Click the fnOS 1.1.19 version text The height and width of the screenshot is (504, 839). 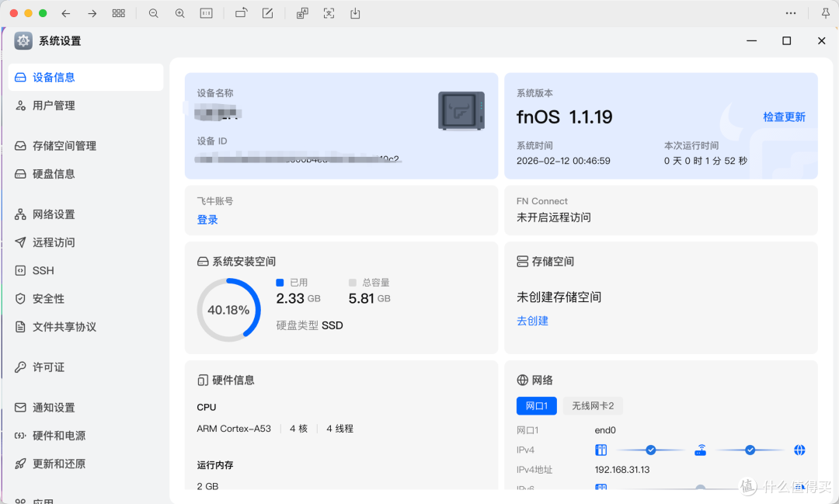click(x=565, y=116)
